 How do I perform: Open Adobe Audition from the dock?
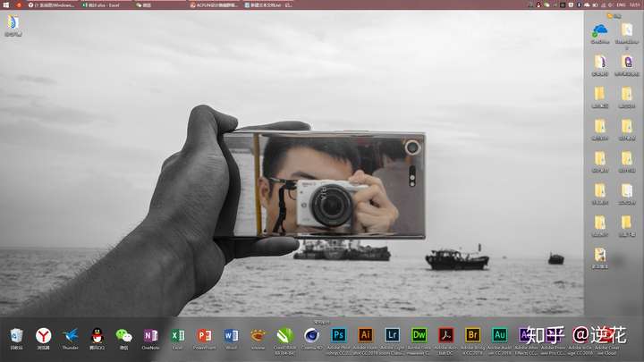click(x=499, y=335)
